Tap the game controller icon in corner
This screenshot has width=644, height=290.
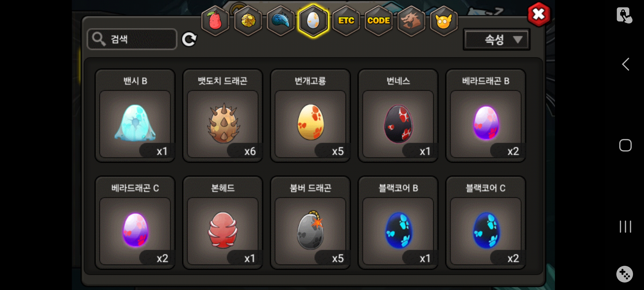(625, 274)
